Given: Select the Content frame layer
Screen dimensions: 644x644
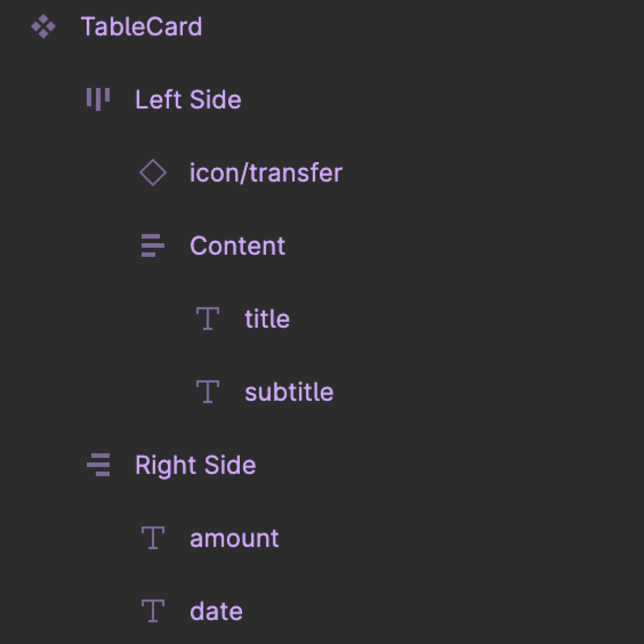Looking at the screenshot, I should [237, 246].
